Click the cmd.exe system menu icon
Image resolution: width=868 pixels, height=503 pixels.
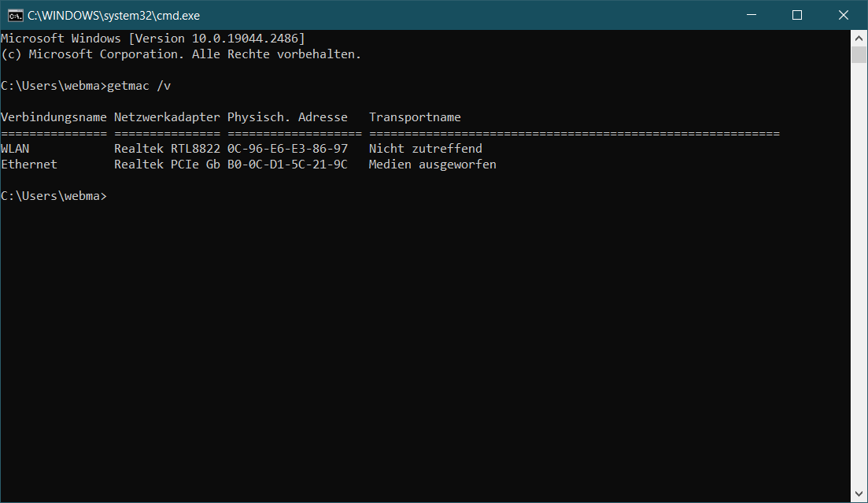click(15, 15)
